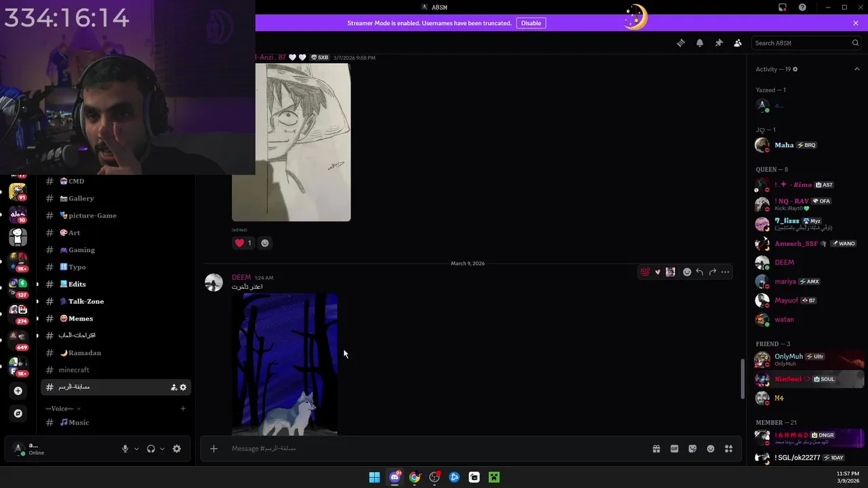Viewport: 868px width, 488px height.
Task: Toggle the member list panel
Action: tap(738, 43)
